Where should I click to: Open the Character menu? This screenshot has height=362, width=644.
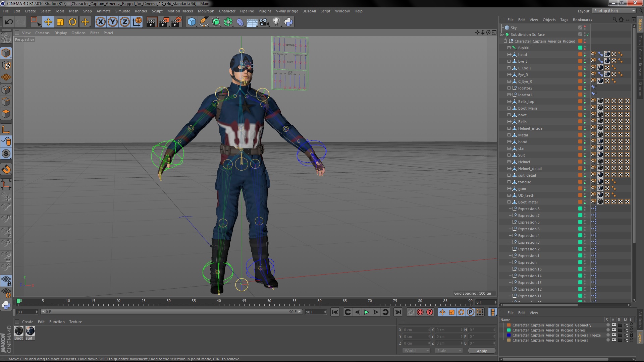click(227, 11)
